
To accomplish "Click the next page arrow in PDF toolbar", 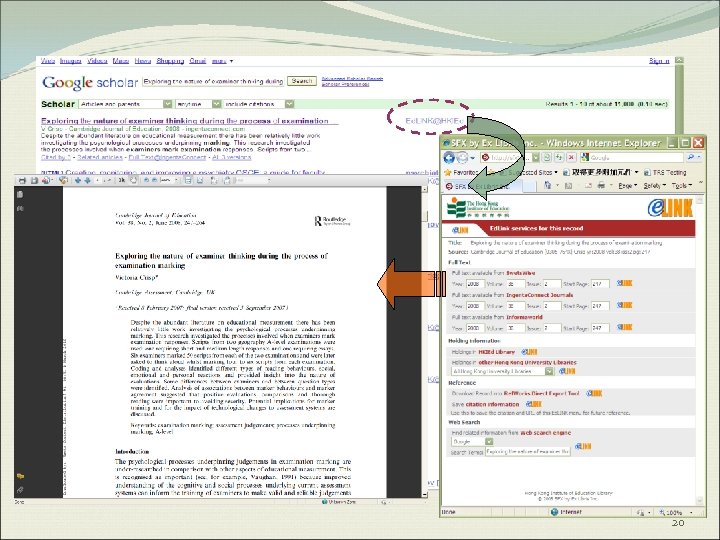I will pos(87,180).
